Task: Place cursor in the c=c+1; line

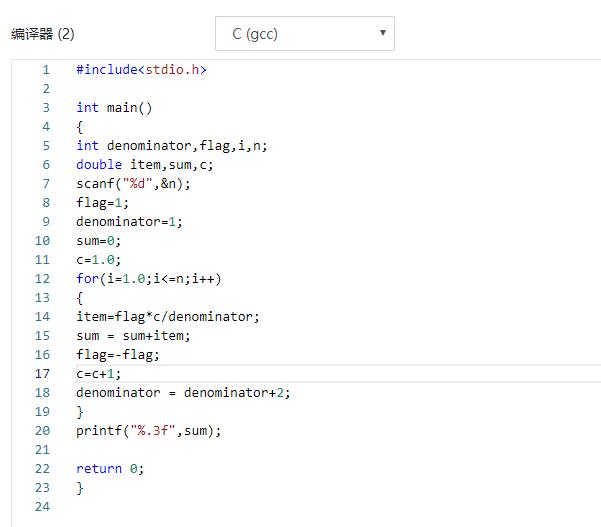Action: click(99, 374)
